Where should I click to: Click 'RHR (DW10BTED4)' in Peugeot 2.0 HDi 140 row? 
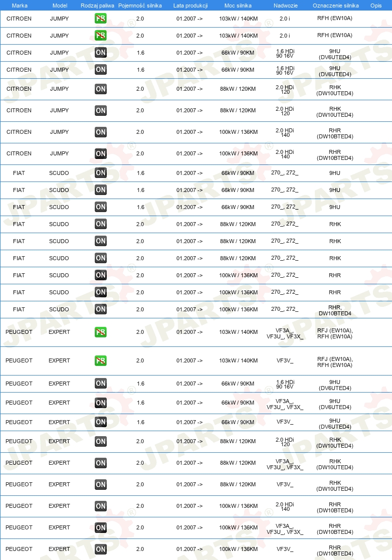click(x=335, y=507)
